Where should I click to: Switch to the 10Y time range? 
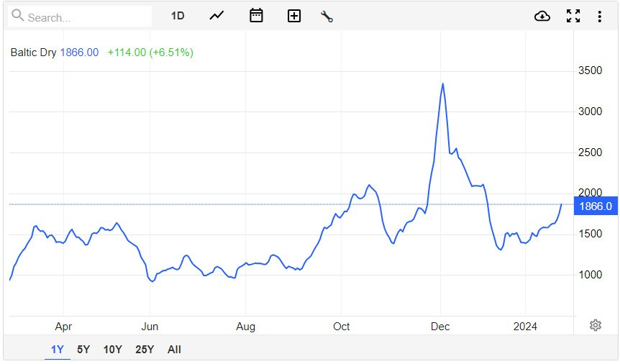click(112, 350)
